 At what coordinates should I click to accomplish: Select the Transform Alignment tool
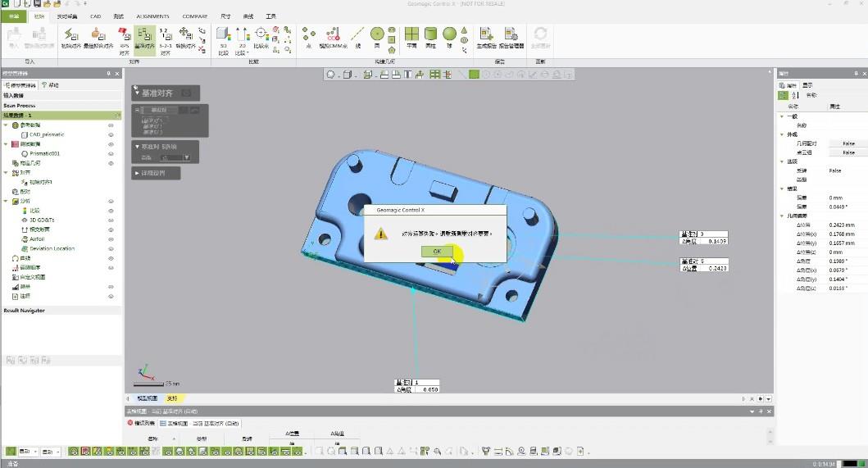point(185,38)
